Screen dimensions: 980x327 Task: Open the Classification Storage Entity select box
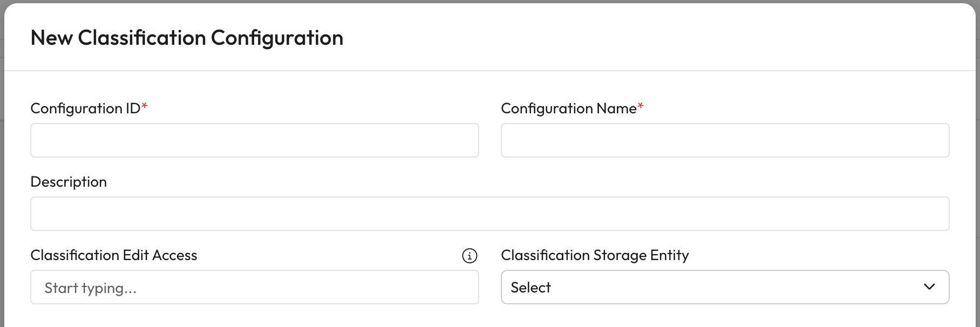724,287
